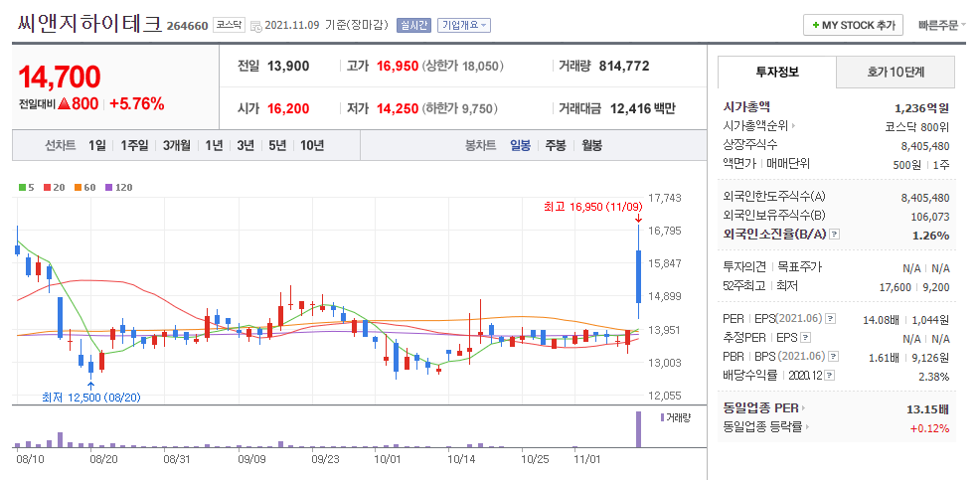Click the 외국인보유주식수 value 106,073
Screen dimensions: 980x480
[x=930, y=217]
